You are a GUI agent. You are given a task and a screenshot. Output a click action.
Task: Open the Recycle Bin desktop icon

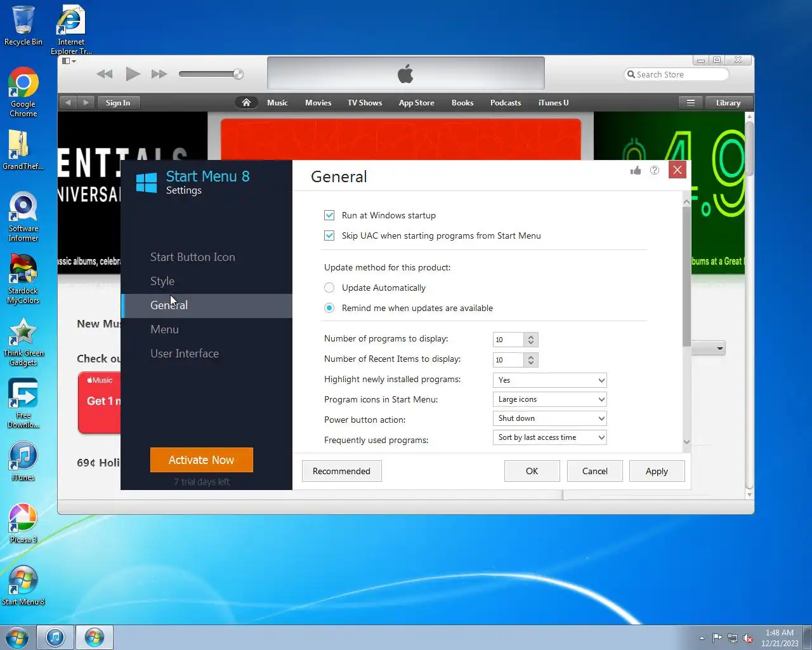pyautogui.click(x=23, y=25)
